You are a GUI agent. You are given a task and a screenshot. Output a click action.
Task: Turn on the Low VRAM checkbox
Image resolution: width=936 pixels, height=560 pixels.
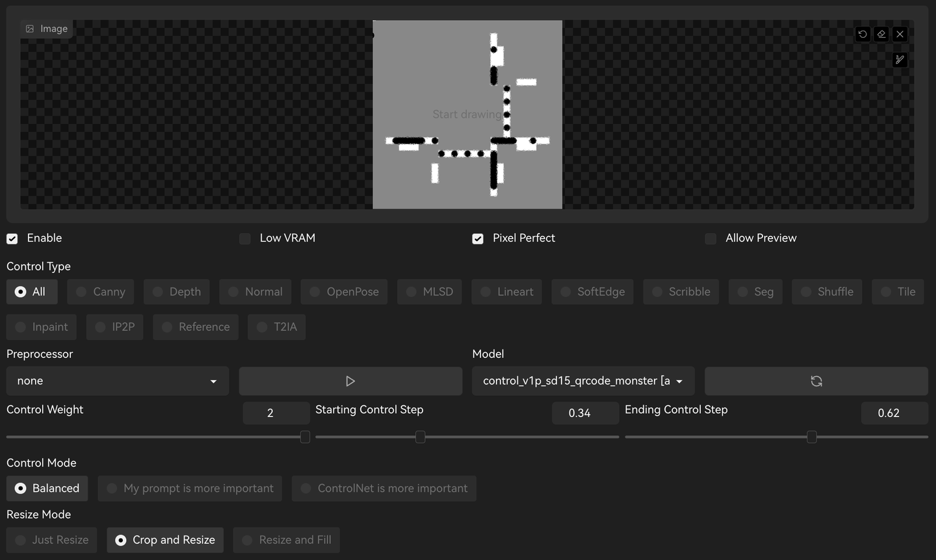pyautogui.click(x=245, y=239)
